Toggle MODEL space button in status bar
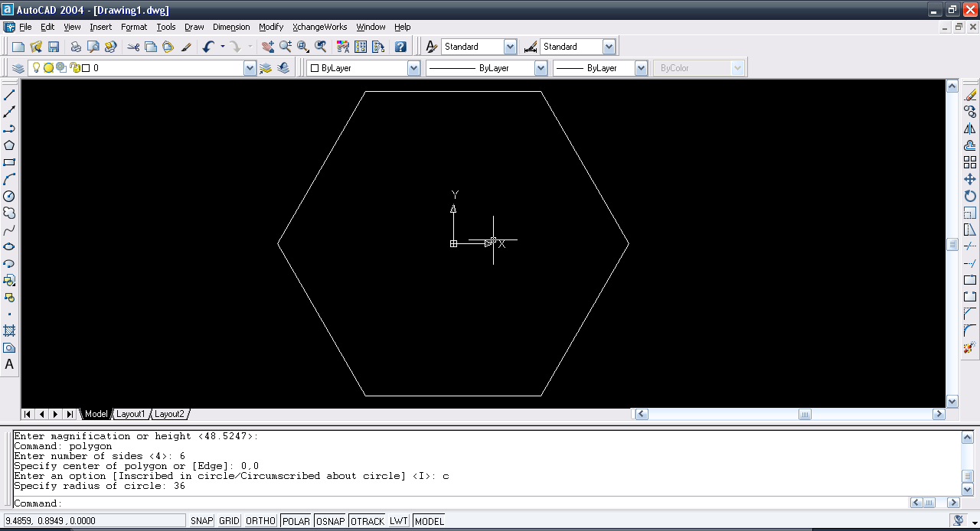This screenshot has width=980, height=531. [x=430, y=521]
